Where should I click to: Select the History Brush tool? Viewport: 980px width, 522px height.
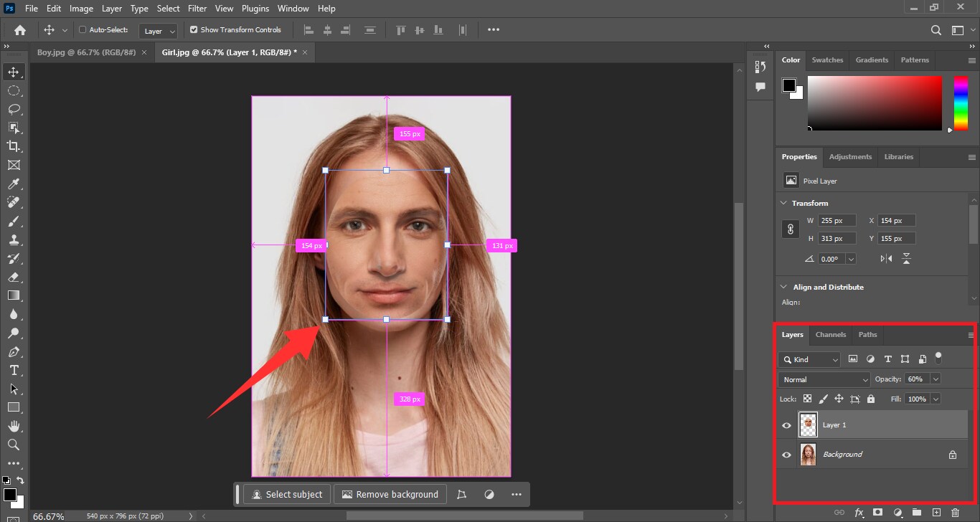(14, 258)
